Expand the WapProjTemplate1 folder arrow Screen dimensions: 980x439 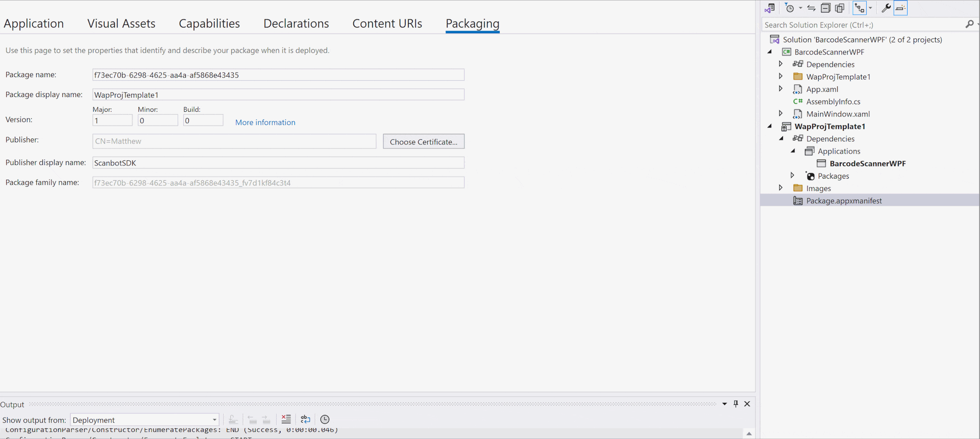781,77
